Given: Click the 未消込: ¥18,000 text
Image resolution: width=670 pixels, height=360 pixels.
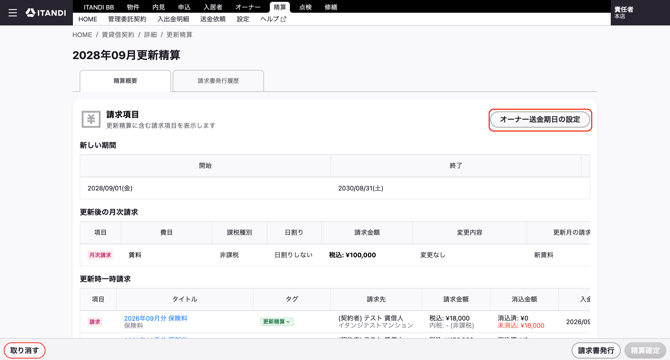Looking at the screenshot, I should (521, 325).
